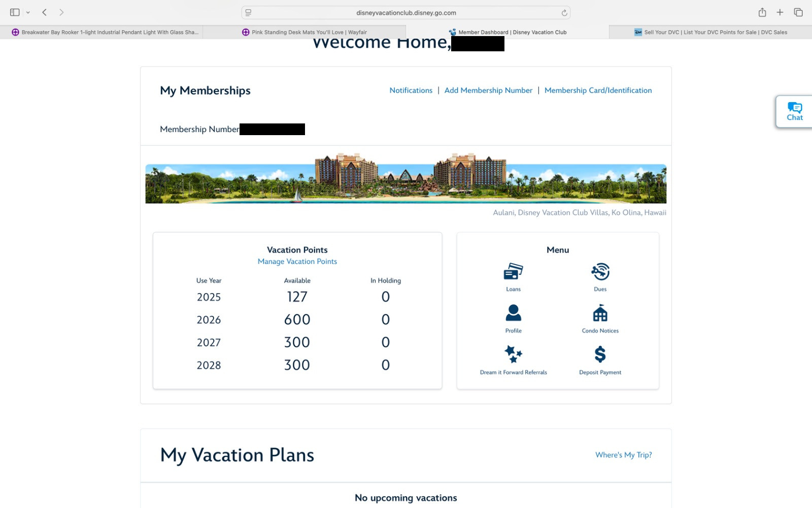
Task: Click the Deposit Payment text label
Action: 600,372
